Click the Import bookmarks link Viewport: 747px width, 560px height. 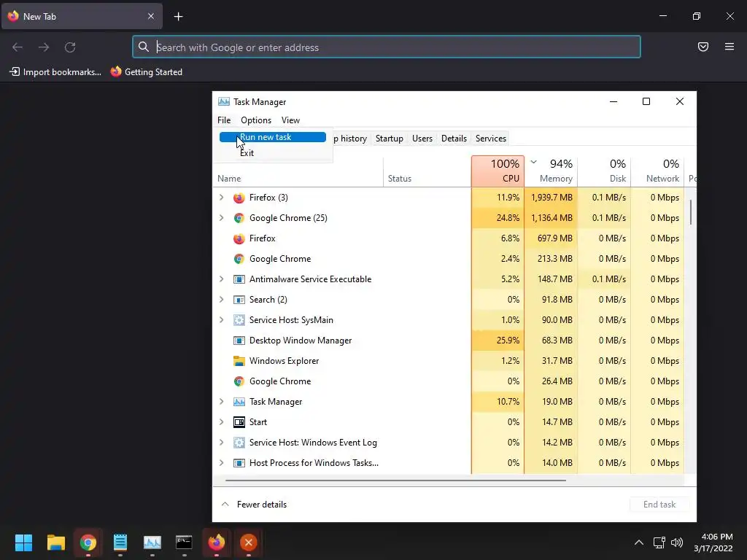pos(55,72)
